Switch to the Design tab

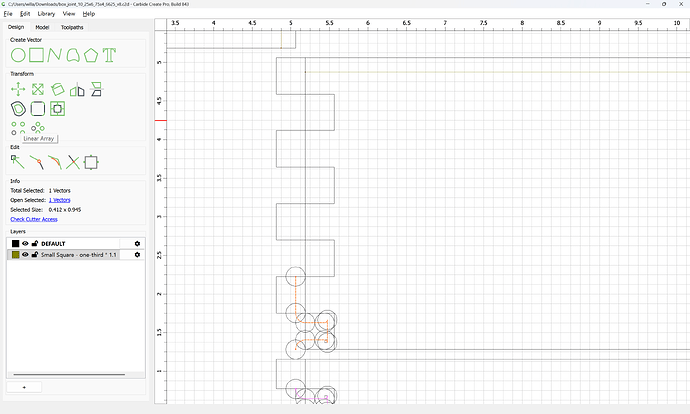click(16, 27)
